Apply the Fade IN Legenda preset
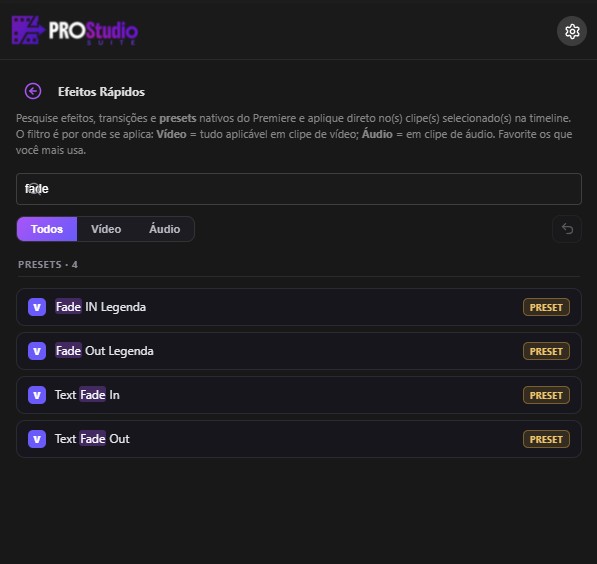 coord(299,307)
